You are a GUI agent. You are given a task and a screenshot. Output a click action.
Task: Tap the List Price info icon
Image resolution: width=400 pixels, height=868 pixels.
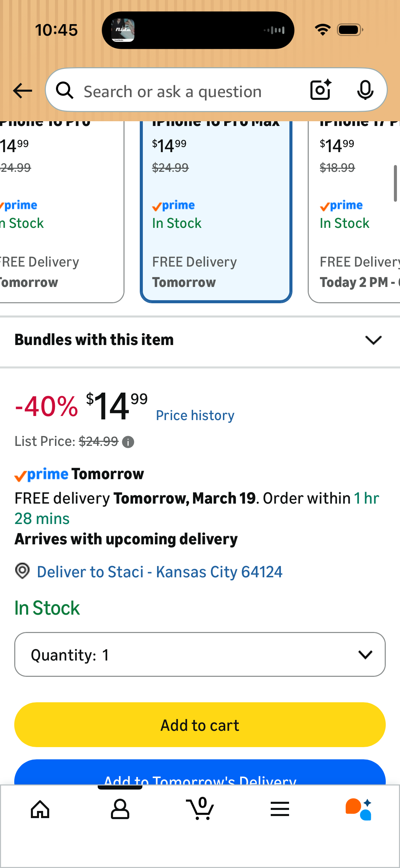pyautogui.click(x=128, y=442)
